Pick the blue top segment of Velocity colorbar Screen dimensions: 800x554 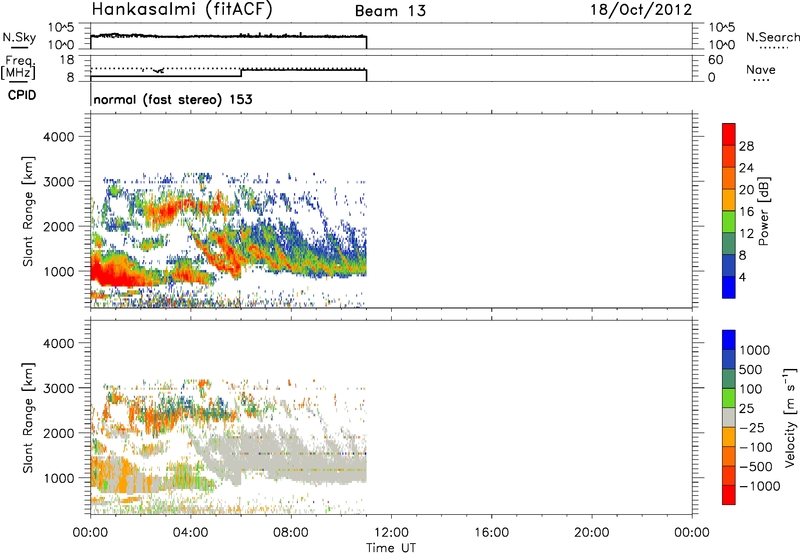pos(729,340)
